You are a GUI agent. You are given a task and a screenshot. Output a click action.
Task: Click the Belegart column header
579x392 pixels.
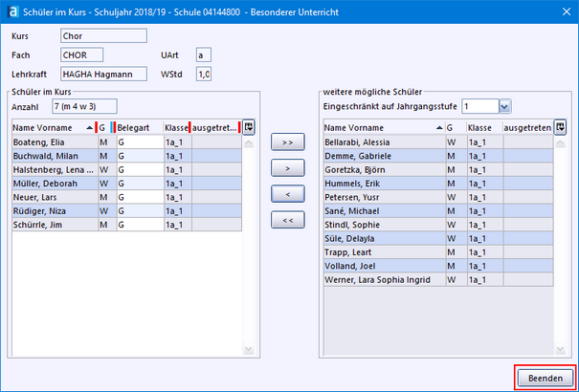tap(138, 127)
